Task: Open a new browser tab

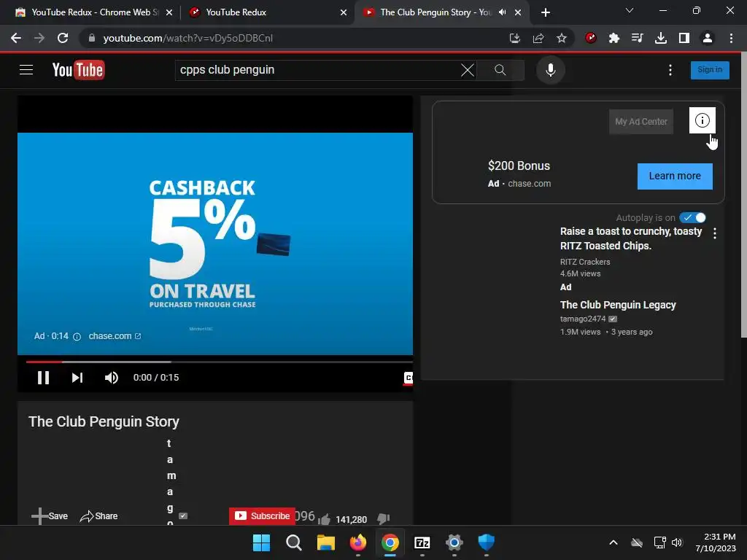Action: pyautogui.click(x=546, y=12)
